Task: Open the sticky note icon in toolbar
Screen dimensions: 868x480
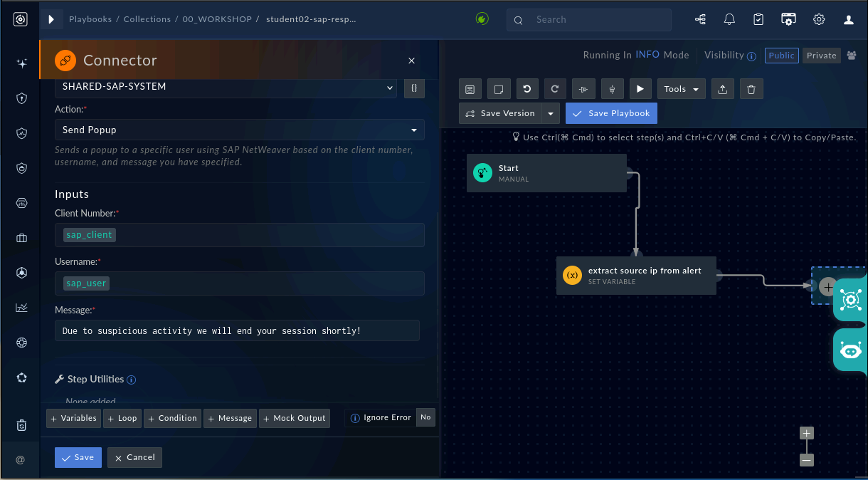Action: (x=498, y=89)
